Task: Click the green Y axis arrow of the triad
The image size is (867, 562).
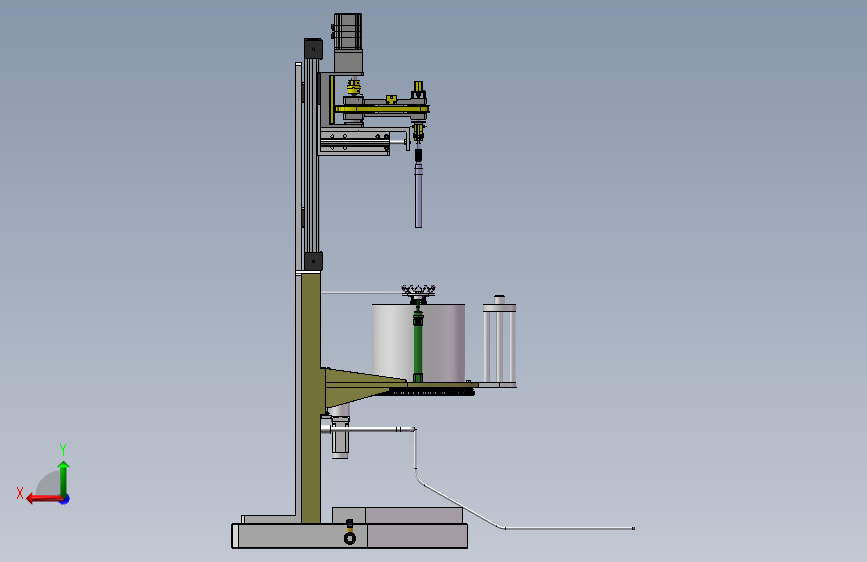Action: pyautogui.click(x=64, y=478)
